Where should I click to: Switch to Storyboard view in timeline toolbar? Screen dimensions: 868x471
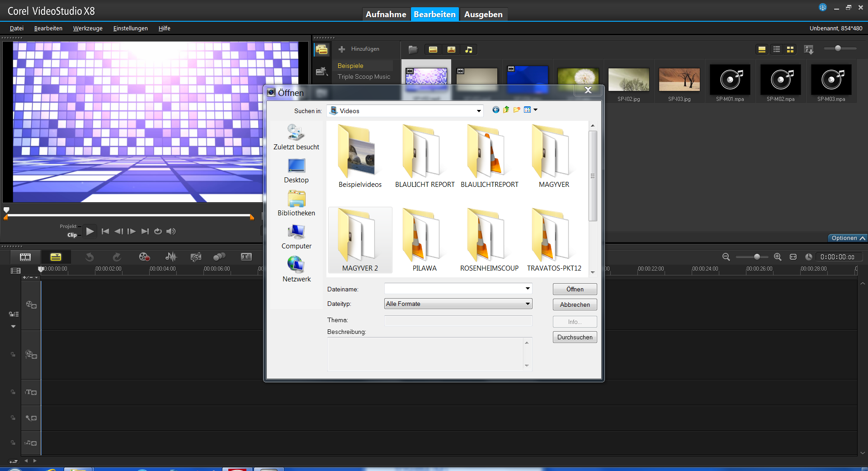point(25,257)
